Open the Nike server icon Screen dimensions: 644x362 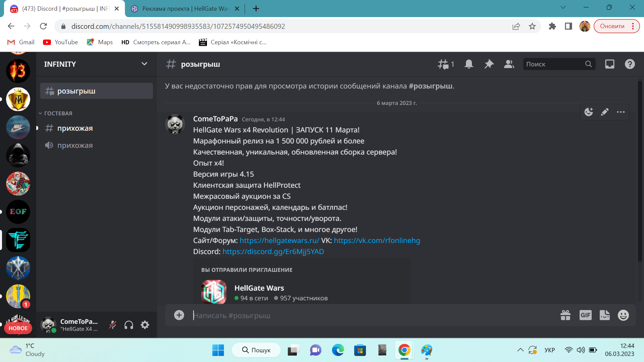click(18, 127)
